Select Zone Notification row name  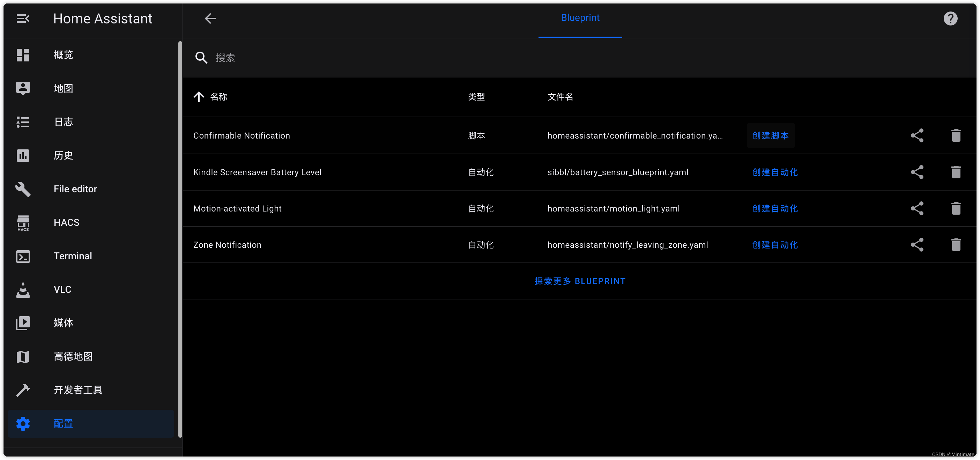(227, 245)
